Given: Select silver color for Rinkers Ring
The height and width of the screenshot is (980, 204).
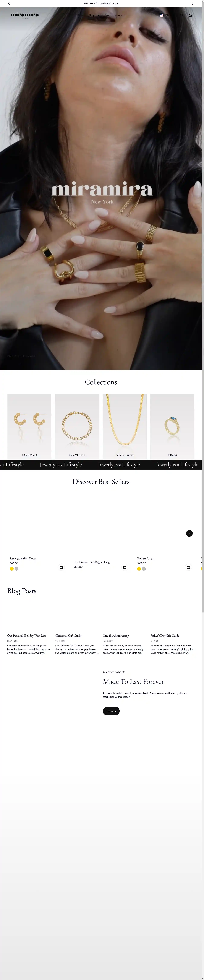Looking at the screenshot, I should click(x=144, y=569).
